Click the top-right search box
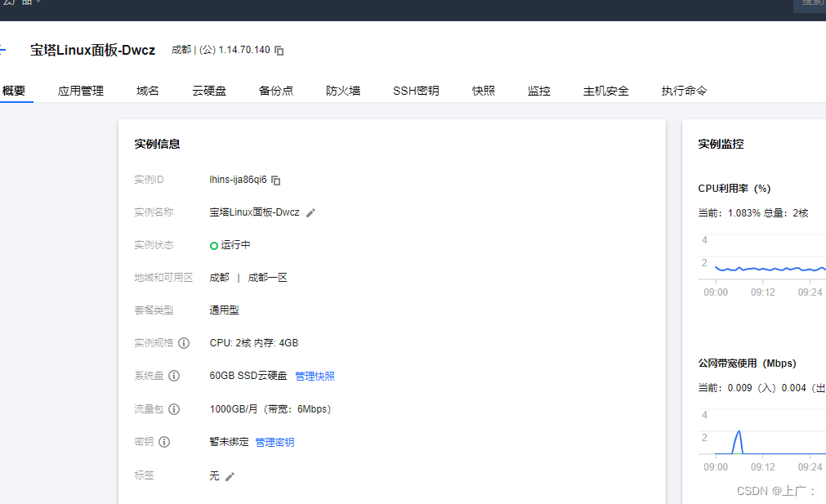Screen dimensions: 826x504 810,5
